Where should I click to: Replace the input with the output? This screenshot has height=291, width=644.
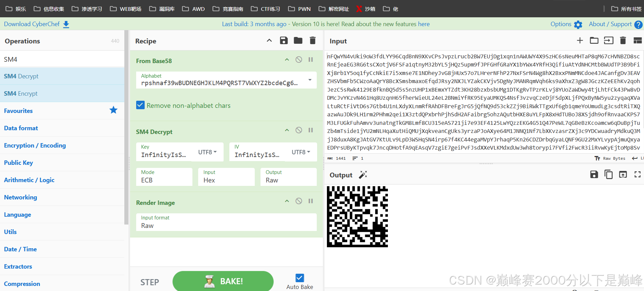pos(623,175)
